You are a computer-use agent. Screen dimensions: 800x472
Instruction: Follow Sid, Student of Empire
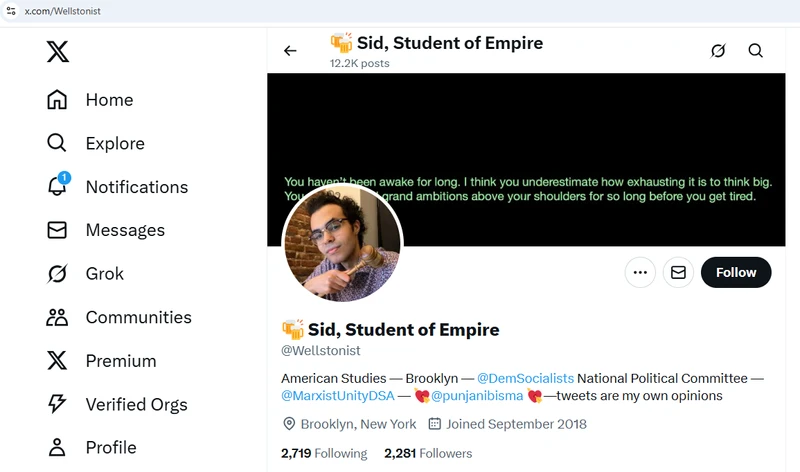tap(736, 272)
